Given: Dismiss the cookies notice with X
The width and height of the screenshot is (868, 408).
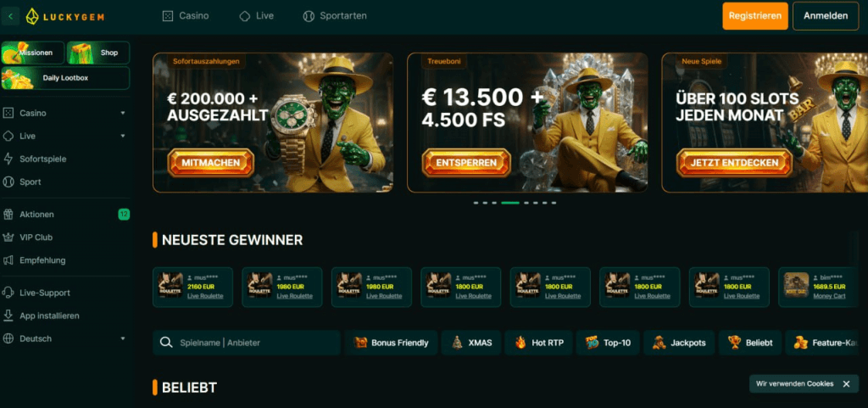Looking at the screenshot, I should [x=846, y=383].
